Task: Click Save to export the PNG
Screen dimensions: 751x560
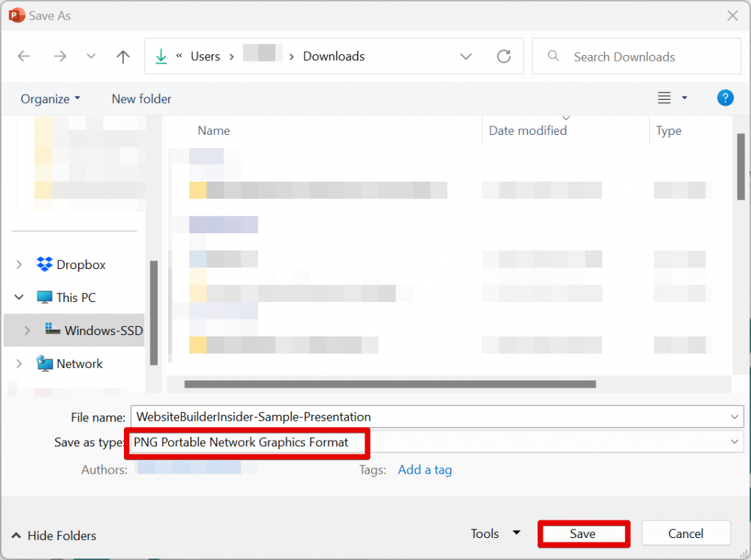Action: click(584, 534)
